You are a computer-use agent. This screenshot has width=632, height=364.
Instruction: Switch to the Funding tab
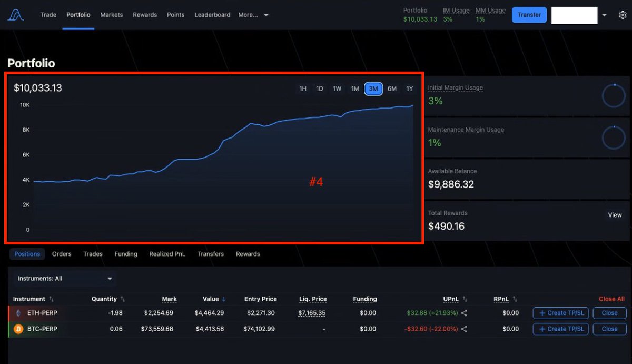[126, 254]
